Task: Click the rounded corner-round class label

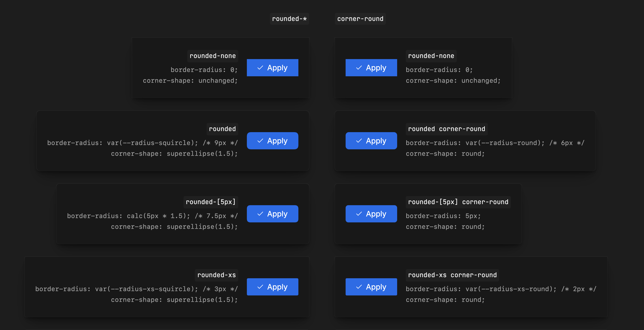Action: pyautogui.click(x=447, y=129)
